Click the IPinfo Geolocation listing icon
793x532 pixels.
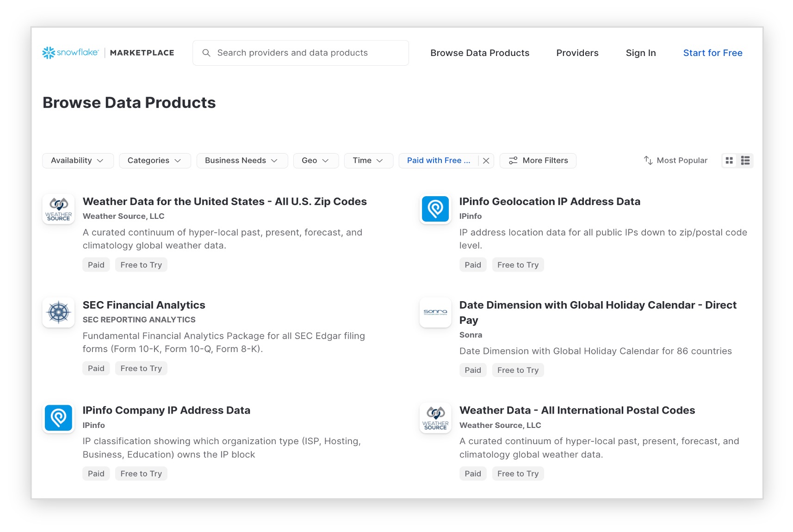click(435, 209)
